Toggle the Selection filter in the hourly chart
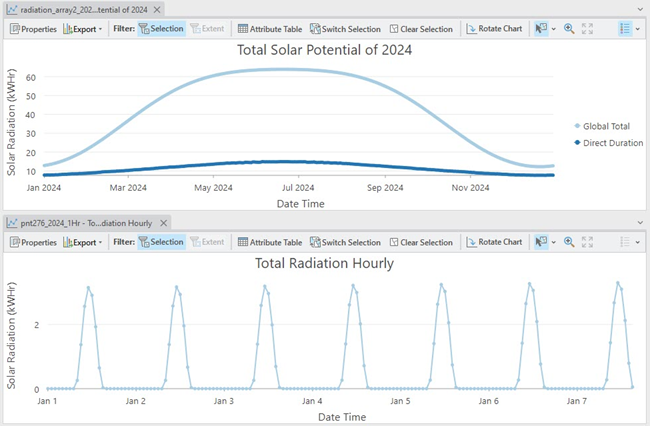 (x=160, y=242)
